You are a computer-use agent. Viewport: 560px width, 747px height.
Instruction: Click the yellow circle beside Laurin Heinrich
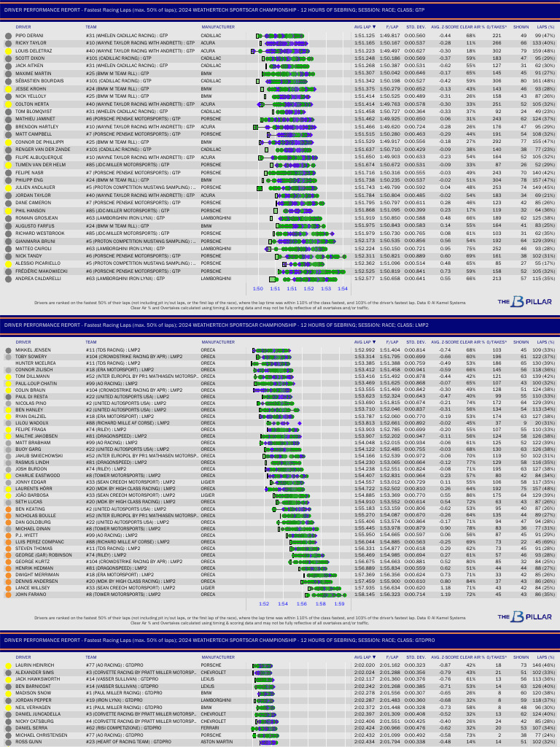point(8,665)
